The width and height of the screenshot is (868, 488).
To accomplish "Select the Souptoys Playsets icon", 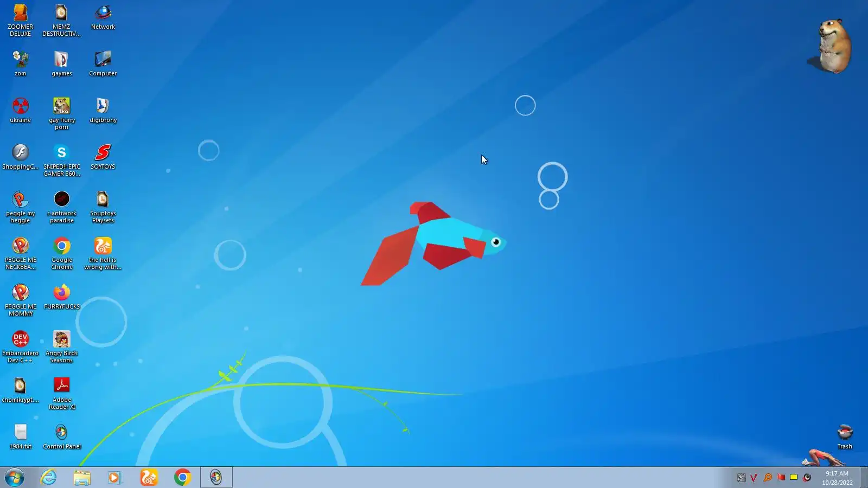I will [x=103, y=207].
